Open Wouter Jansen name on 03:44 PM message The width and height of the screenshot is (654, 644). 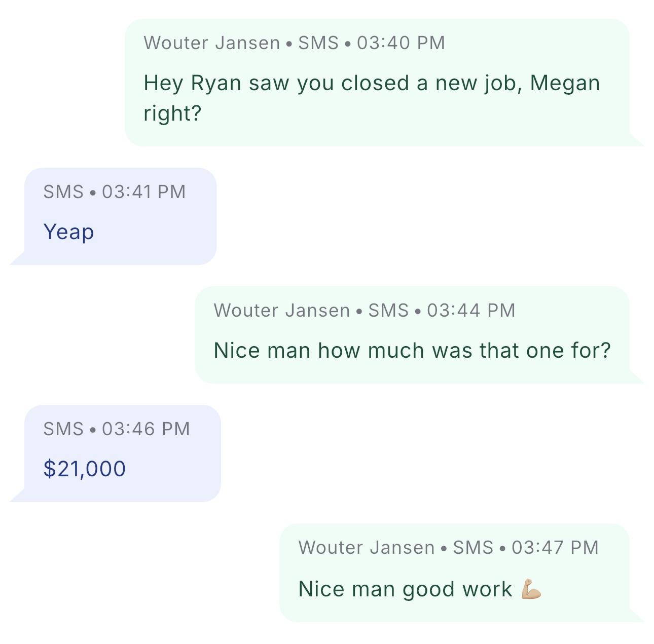coord(282,311)
